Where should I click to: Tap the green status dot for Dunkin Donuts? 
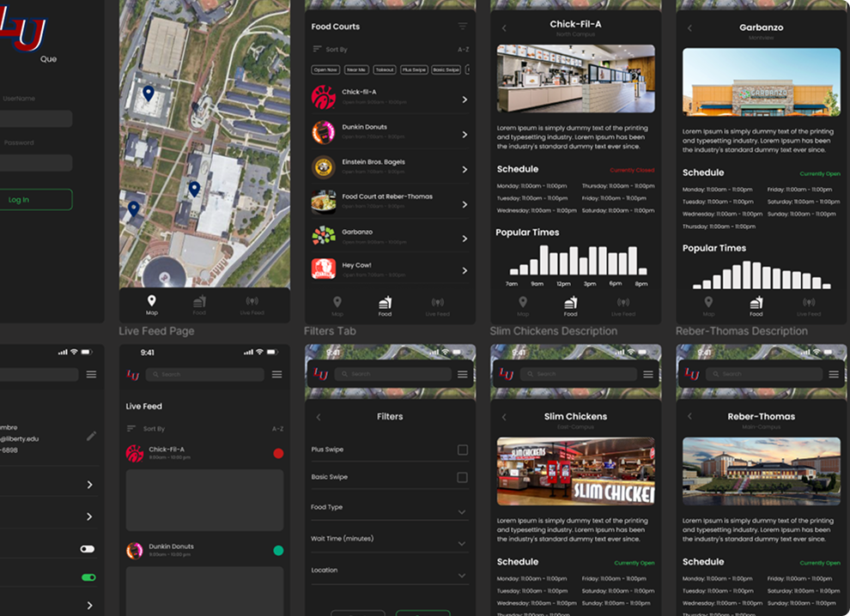[x=278, y=551]
